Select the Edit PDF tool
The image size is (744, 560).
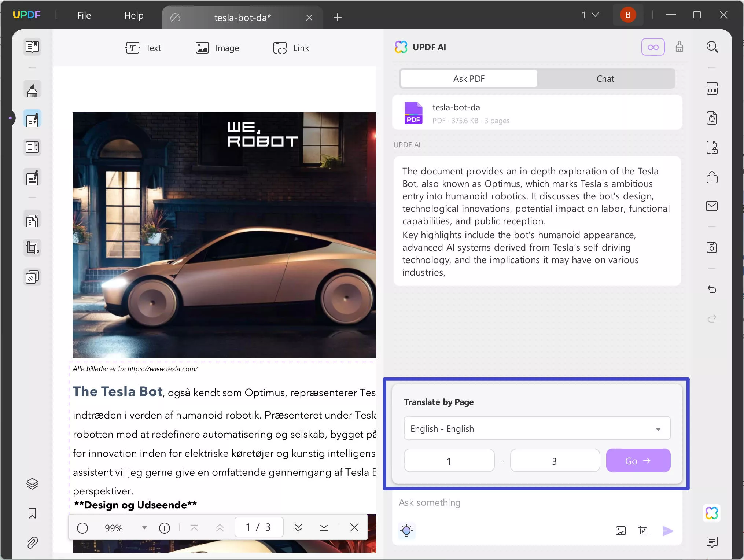[32, 118]
